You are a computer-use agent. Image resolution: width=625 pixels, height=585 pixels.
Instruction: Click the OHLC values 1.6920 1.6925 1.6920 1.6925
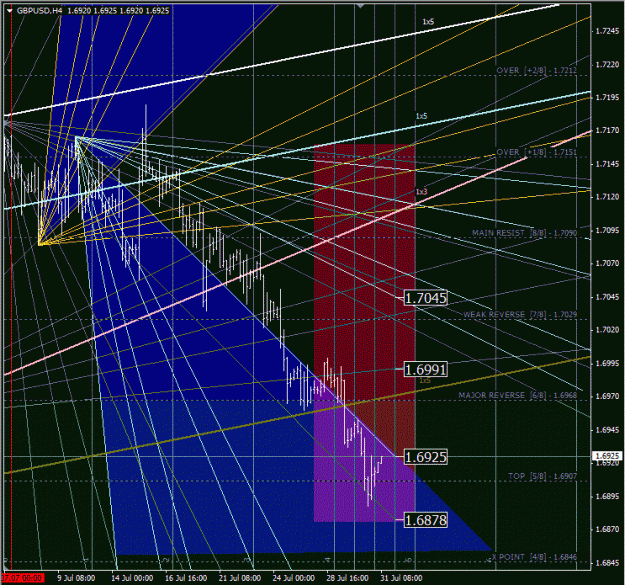click(118, 11)
